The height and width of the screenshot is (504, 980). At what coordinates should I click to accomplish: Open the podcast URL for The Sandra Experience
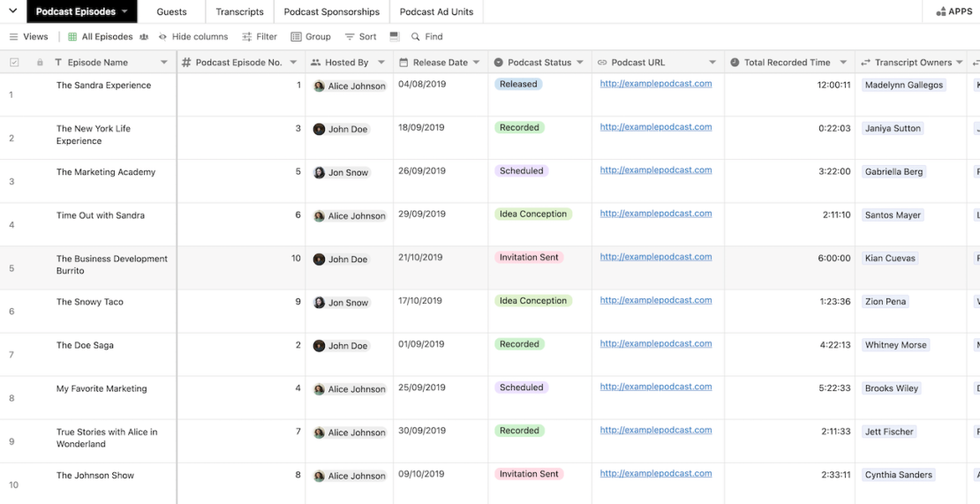(x=655, y=84)
